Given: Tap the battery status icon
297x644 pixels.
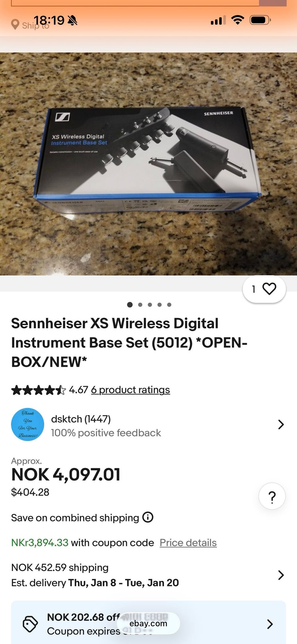Looking at the screenshot, I should (260, 20).
